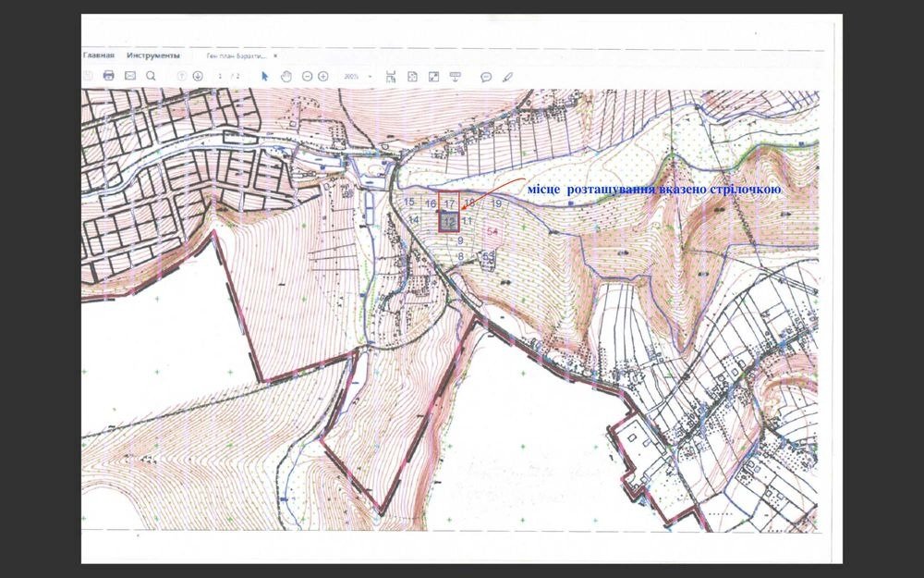The width and height of the screenshot is (924, 578).
Task: Go to previous page arrow
Action: click(182, 76)
